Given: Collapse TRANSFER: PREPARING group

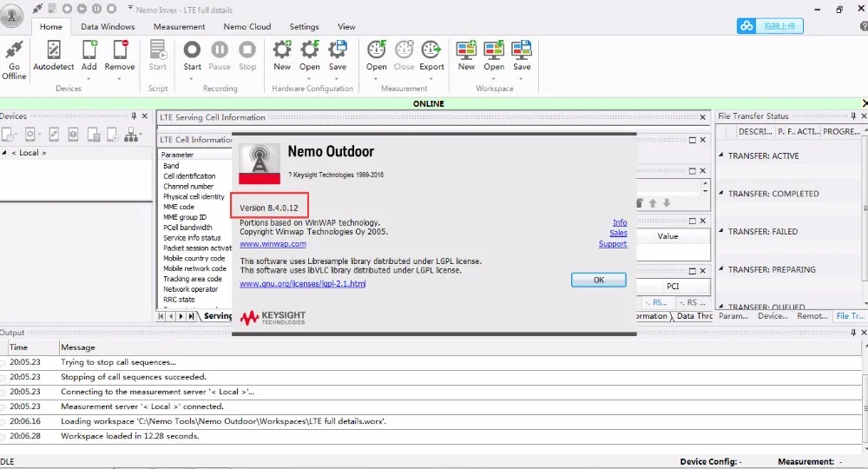Looking at the screenshot, I should [x=721, y=268].
